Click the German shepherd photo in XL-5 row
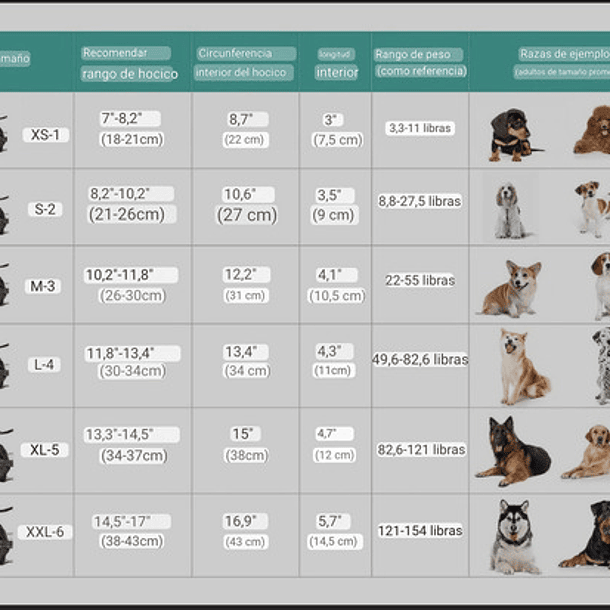The width and height of the screenshot is (610, 610). click(x=513, y=451)
